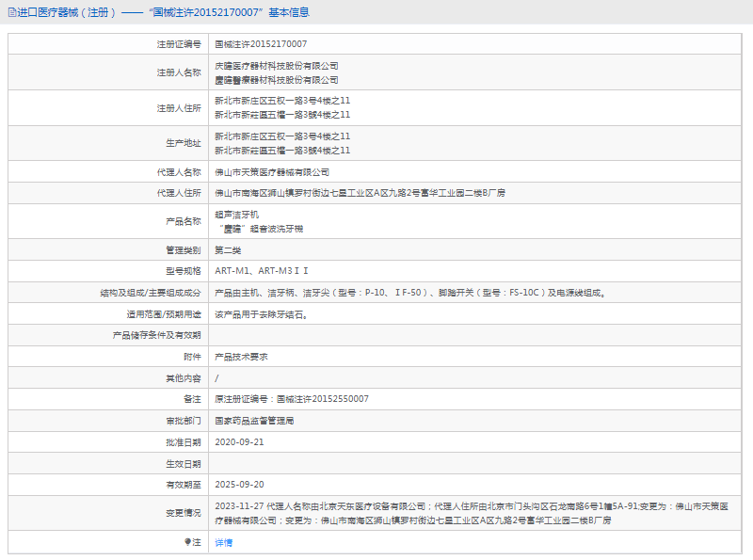Viewport: 753px width, 560px height.
Task: Click the agent address in 代理人住所 row
Action: (x=360, y=193)
